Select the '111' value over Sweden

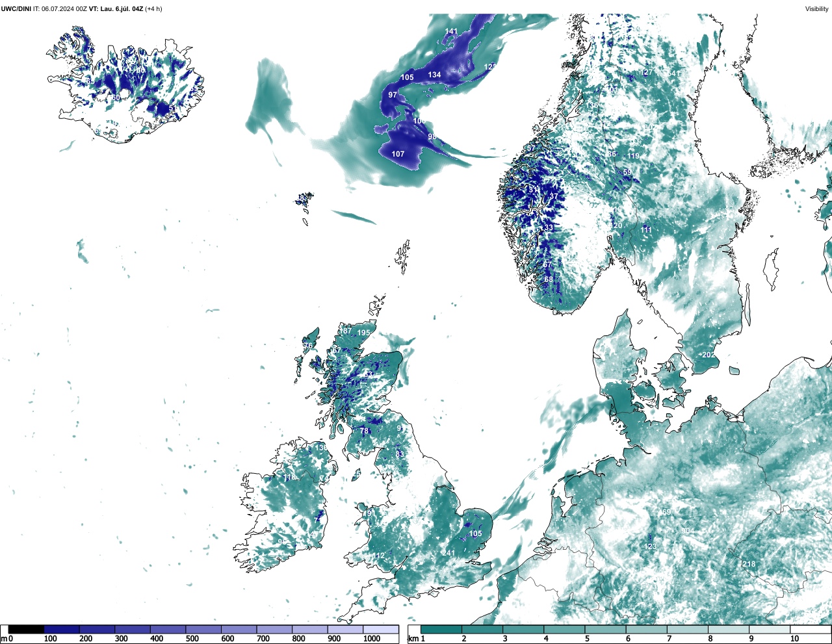click(x=646, y=230)
